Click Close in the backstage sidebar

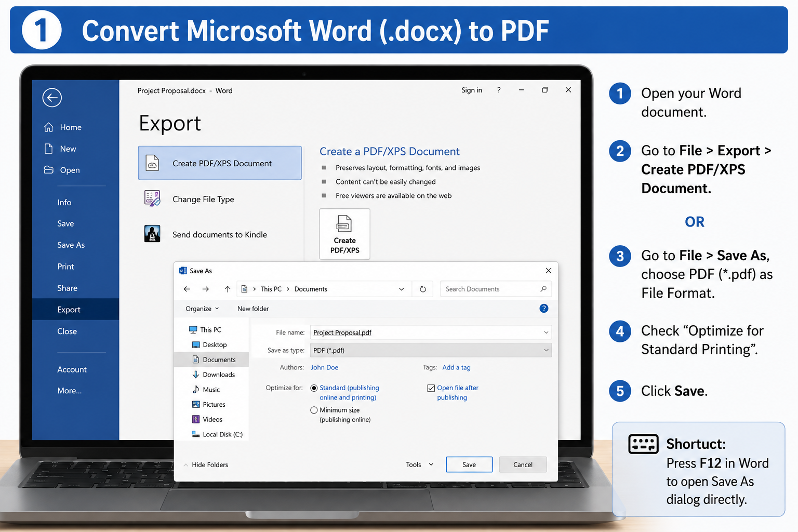[x=67, y=331]
